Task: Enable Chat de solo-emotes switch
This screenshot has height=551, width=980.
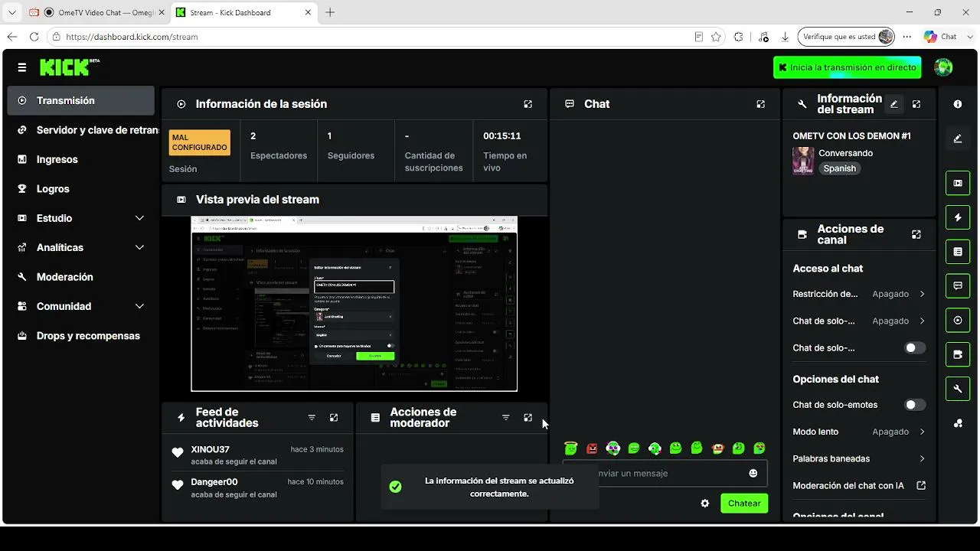Action: pyautogui.click(x=915, y=405)
